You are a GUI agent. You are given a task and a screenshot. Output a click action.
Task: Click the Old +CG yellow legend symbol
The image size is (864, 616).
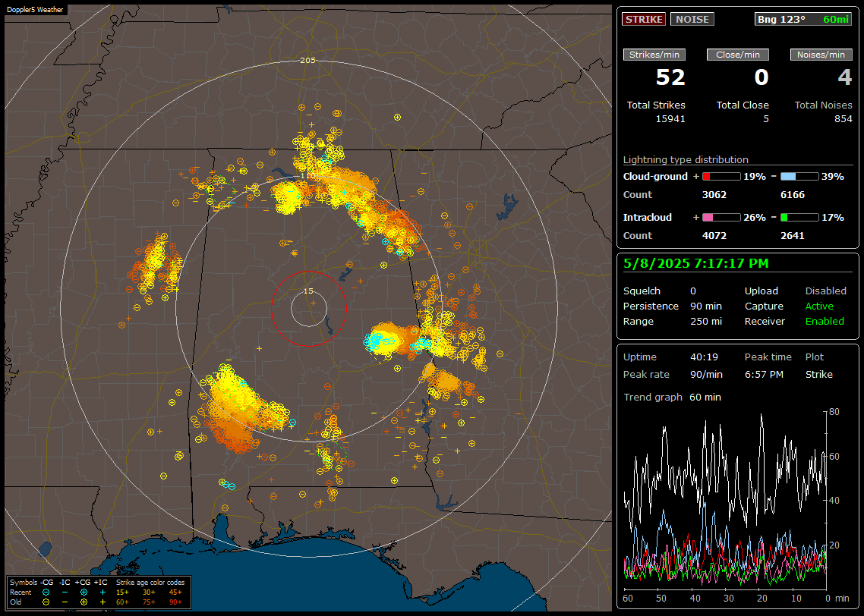pyautogui.click(x=84, y=602)
